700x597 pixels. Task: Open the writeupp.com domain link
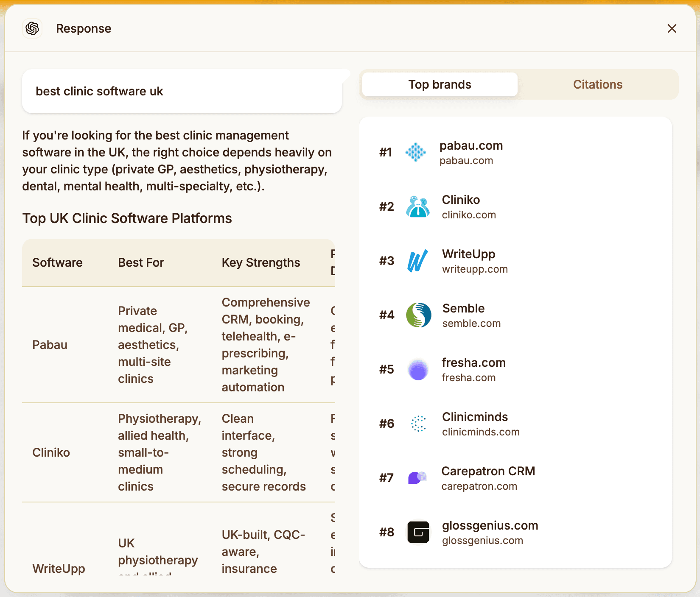click(x=475, y=269)
